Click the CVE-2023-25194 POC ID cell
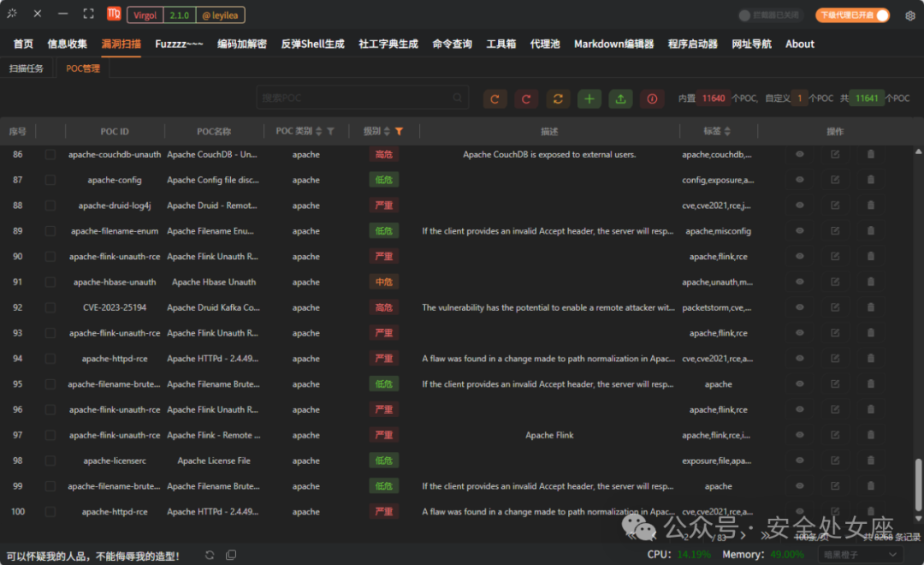 coord(115,307)
